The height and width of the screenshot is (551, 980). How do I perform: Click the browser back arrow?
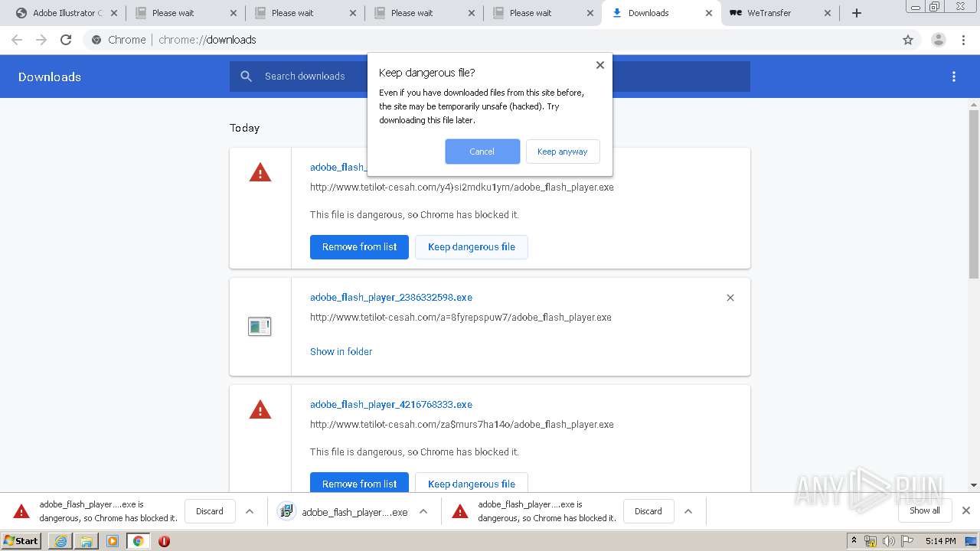[x=17, y=40]
